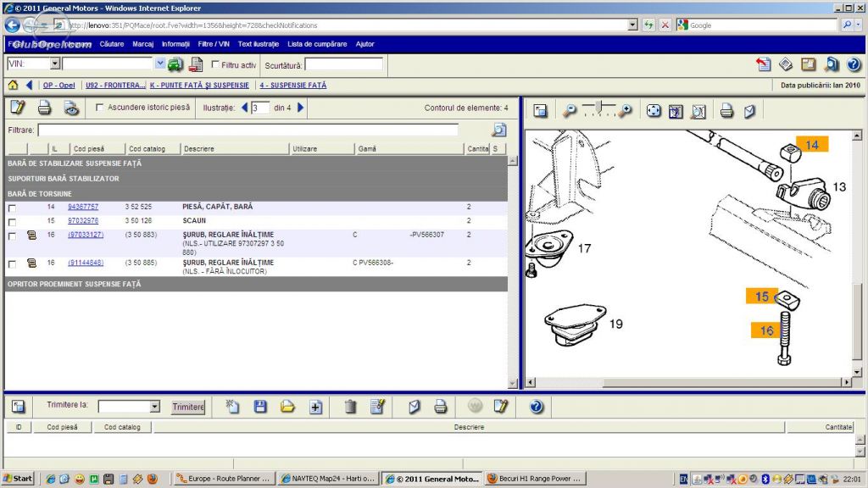Click the OP - Opel breadcrumb link
The image size is (868, 488).
click(x=58, y=86)
